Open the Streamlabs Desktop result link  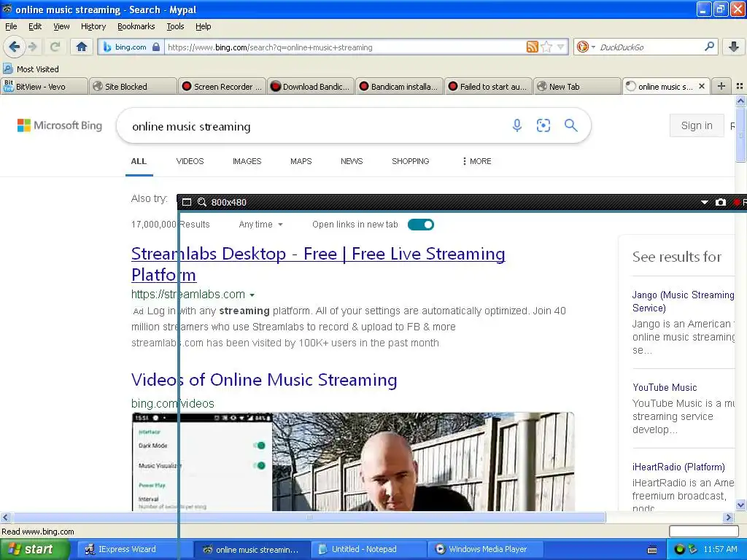pyautogui.click(x=318, y=264)
